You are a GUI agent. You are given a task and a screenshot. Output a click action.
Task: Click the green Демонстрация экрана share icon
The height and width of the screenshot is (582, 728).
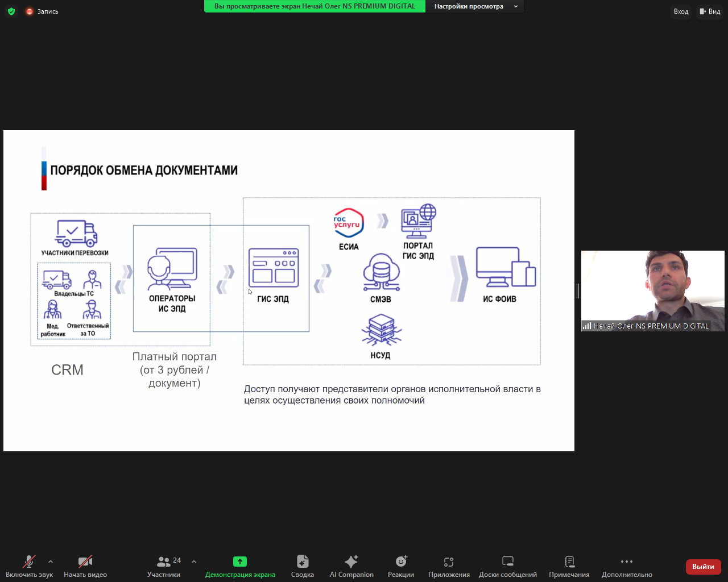240,562
